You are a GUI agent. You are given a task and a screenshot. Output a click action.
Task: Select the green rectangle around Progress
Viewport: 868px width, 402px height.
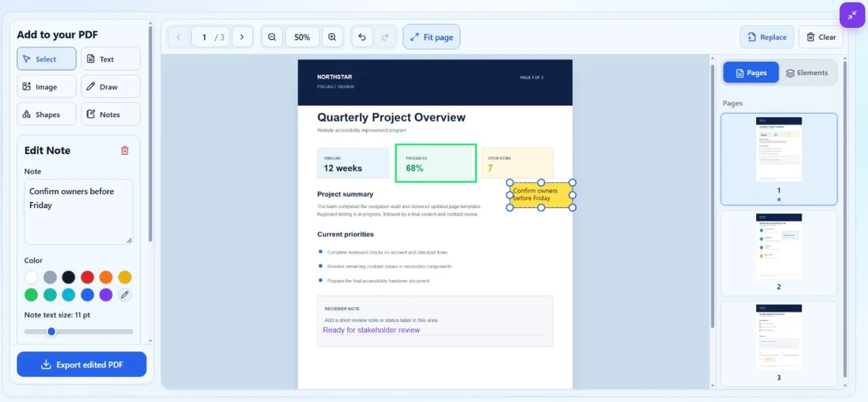(x=436, y=163)
